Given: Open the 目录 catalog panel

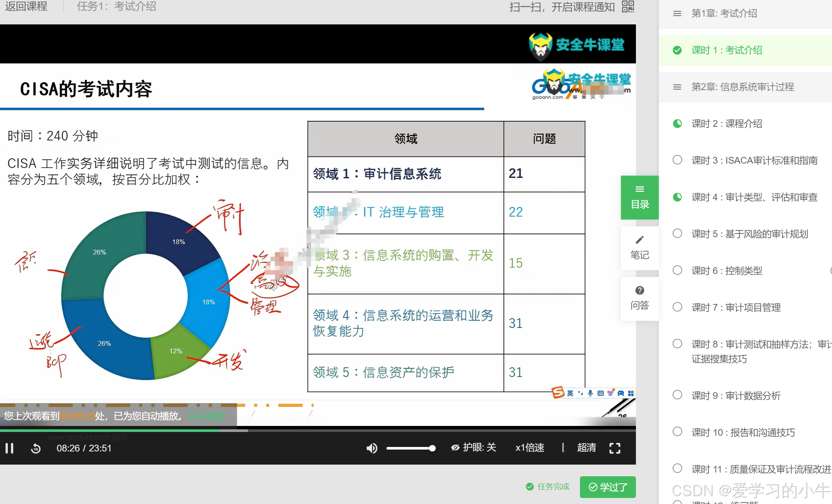Looking at the screenshot, I should click(x=639, y=197).
